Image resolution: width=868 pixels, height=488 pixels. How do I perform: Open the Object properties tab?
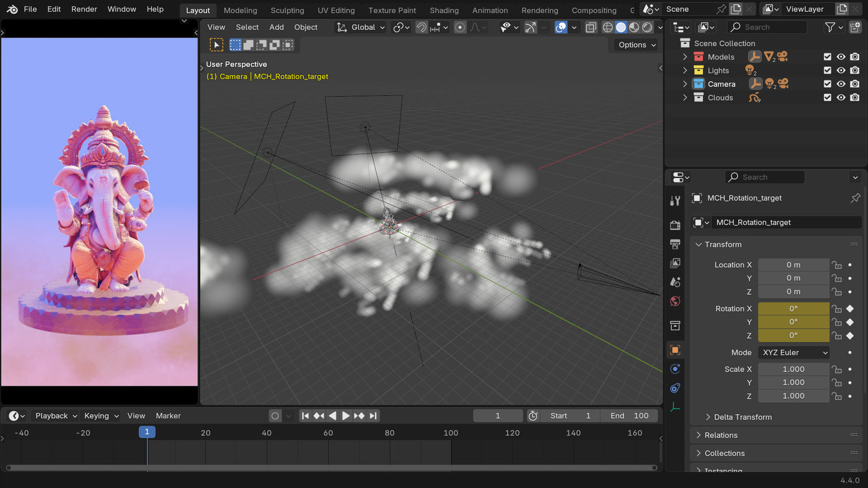tap(675, 350)
